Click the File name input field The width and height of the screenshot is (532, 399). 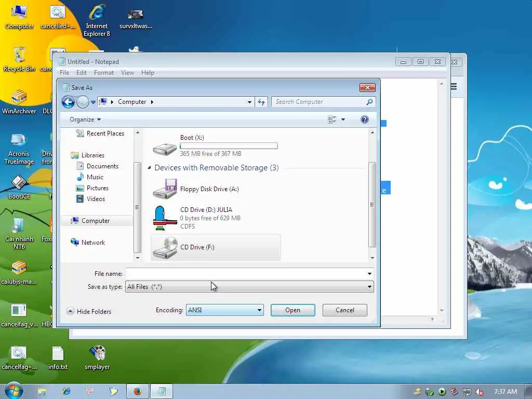coord(246,273)
